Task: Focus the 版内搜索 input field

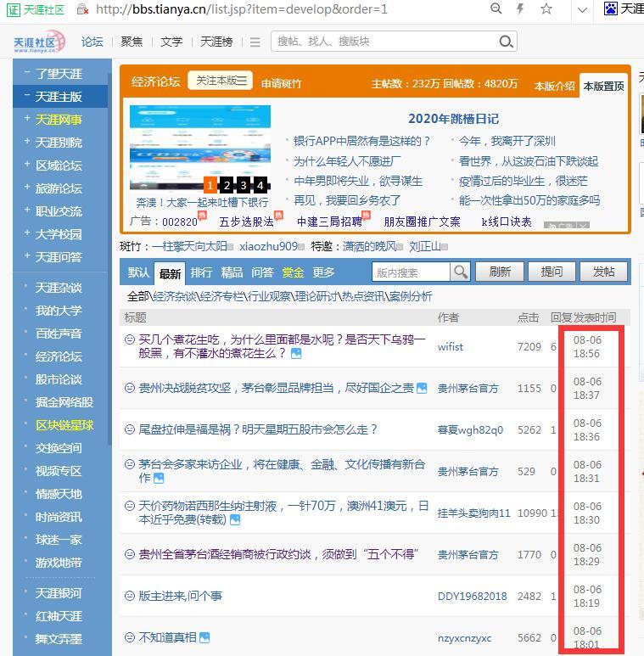Action: coord(411,272)
